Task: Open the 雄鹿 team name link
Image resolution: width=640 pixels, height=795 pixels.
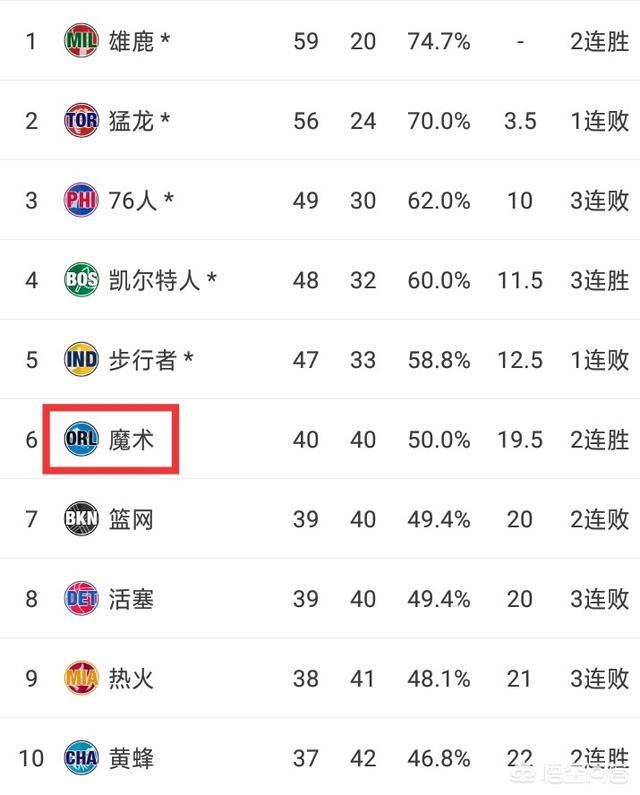Action: (x=132, y=41)
